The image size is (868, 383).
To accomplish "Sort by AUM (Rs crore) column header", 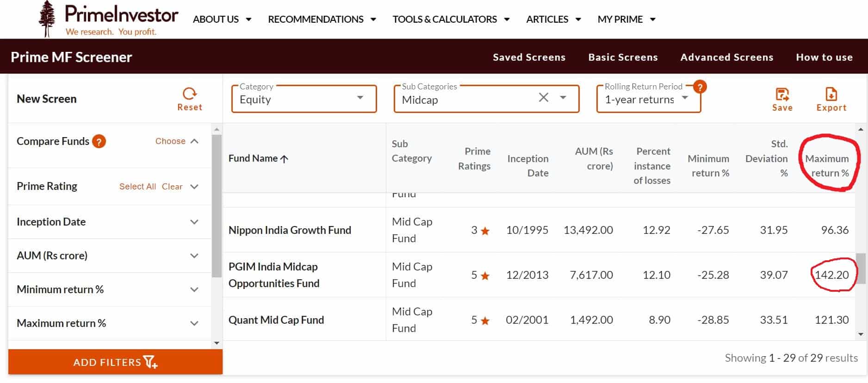I will [x=594, y=158].
